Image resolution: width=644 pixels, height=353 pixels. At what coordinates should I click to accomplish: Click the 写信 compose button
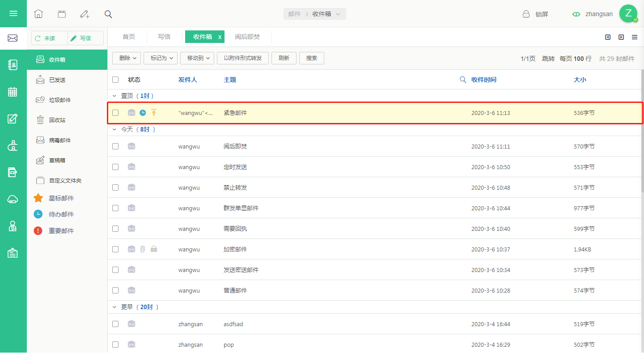pos(85,38)
